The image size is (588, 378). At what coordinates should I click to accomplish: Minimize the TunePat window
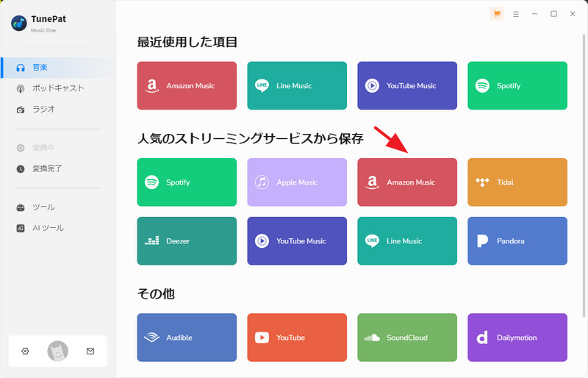535,14
